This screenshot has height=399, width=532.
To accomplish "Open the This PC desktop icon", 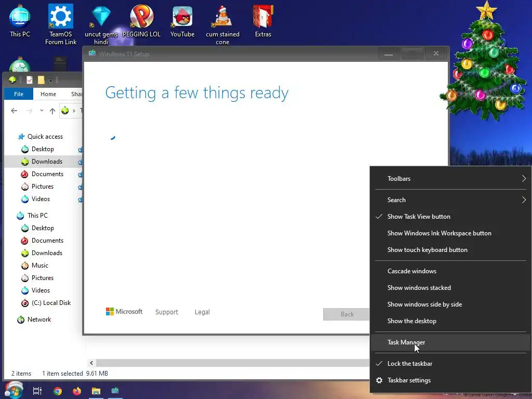I will click(x=20, y=20).
